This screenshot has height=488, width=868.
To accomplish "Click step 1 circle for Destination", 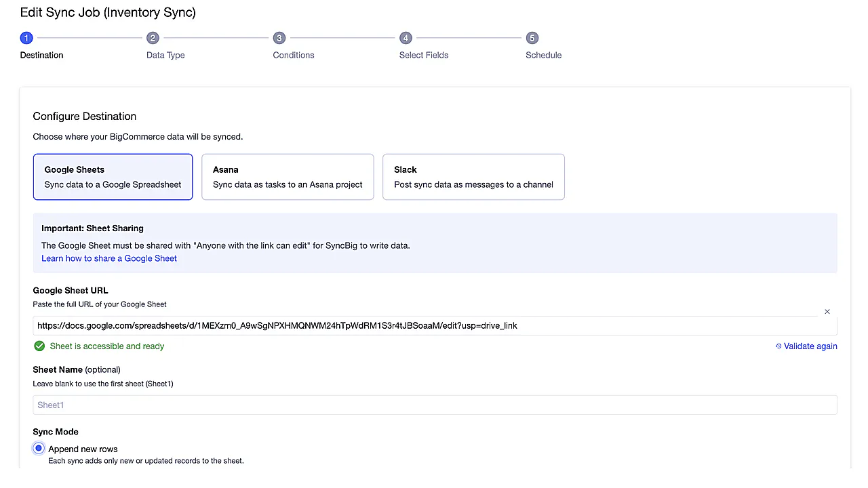I will [x=26, y=38].
